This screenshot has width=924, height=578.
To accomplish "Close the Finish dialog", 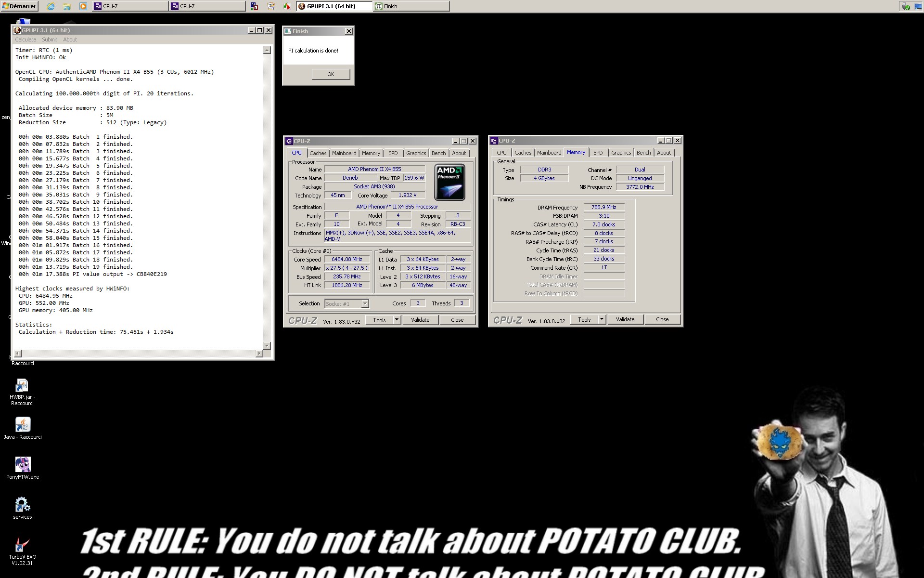I will (349, 31).
